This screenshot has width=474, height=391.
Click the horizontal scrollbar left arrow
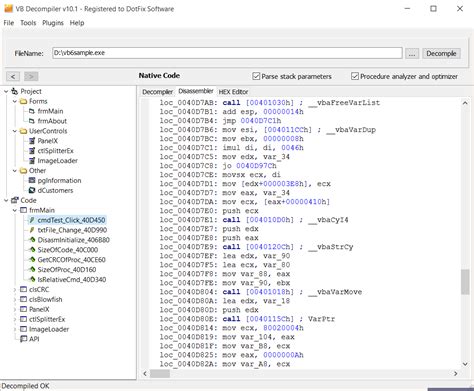click(x=145, y=373)
